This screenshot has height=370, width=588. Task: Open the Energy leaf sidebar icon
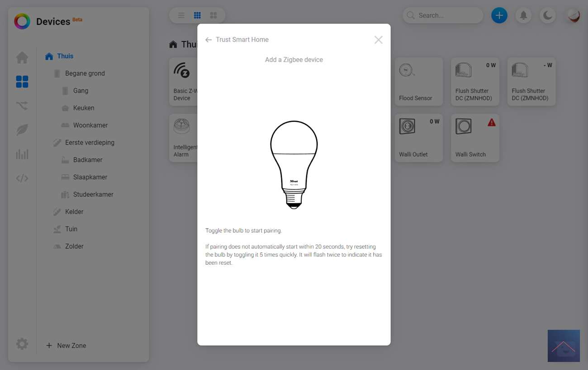pos(22,130)
